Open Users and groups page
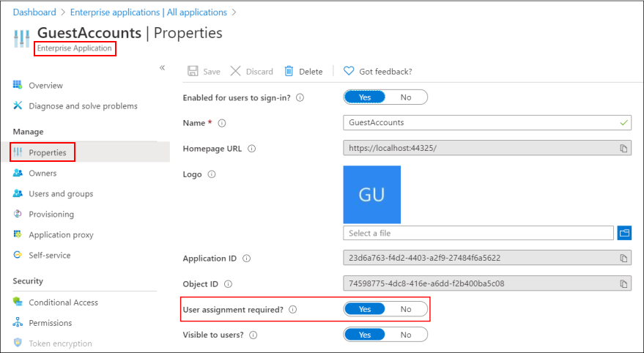644x353 pixels. point(61,194)
